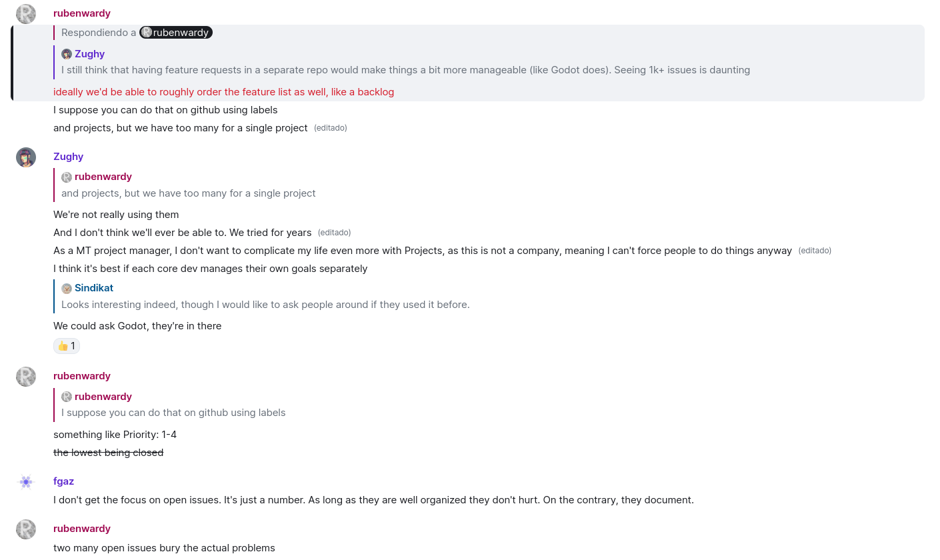Viewport: 940px width, 560px height.
Task: Click Zughy's username heading above 'We're not really using them'
Action: tap(68, 157)
